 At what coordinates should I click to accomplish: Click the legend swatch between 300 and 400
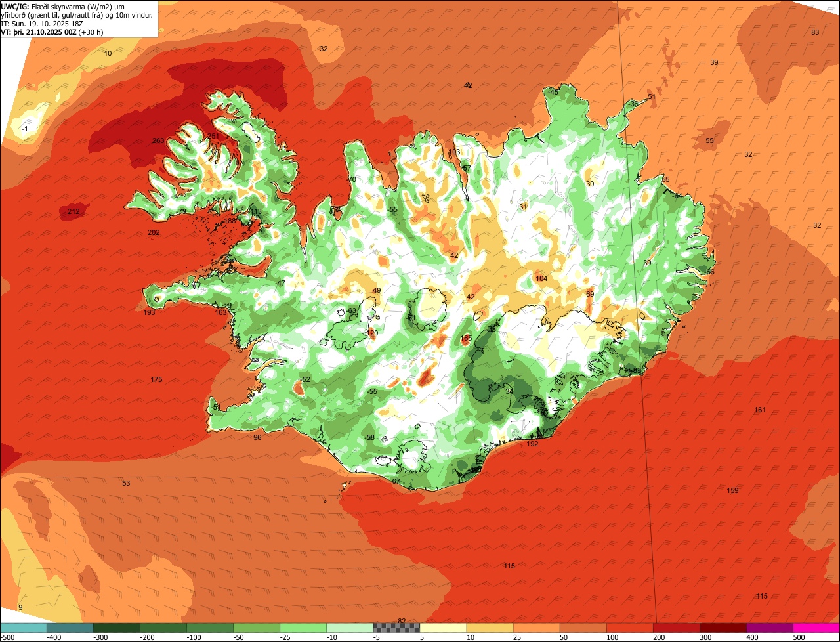(x=723, y=628)
